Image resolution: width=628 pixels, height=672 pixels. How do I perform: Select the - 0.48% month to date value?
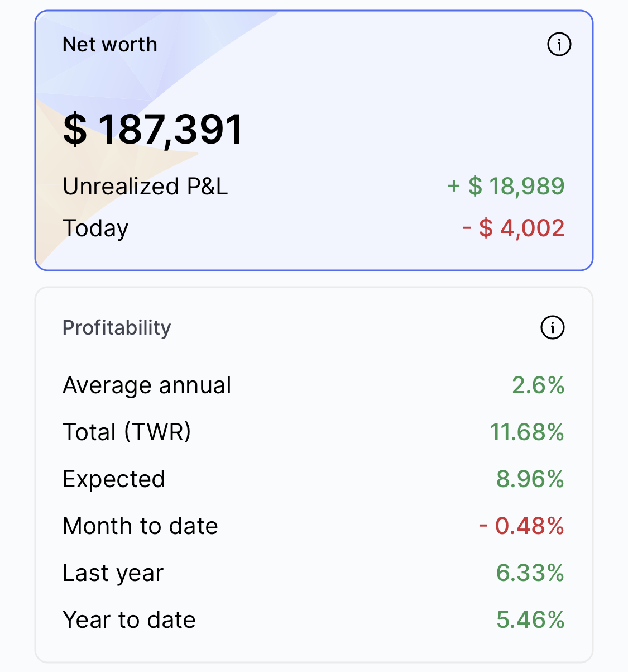click(521, 526)
